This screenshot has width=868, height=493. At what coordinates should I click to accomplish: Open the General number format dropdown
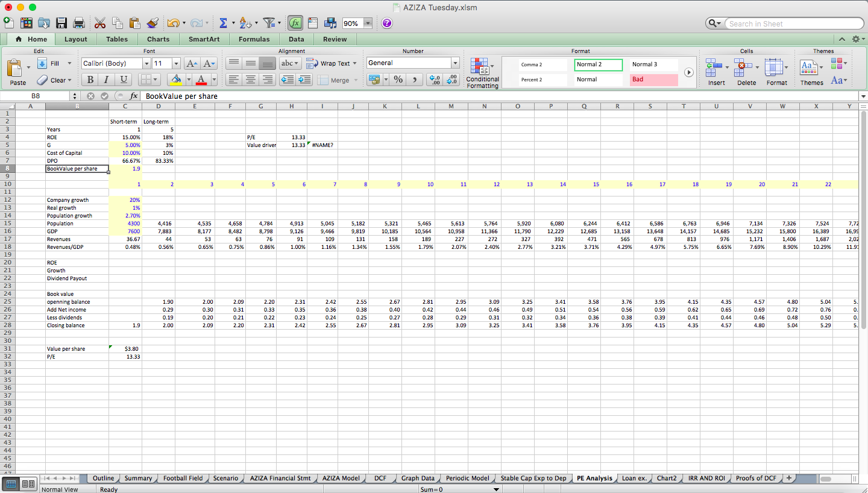coord(455,63)
